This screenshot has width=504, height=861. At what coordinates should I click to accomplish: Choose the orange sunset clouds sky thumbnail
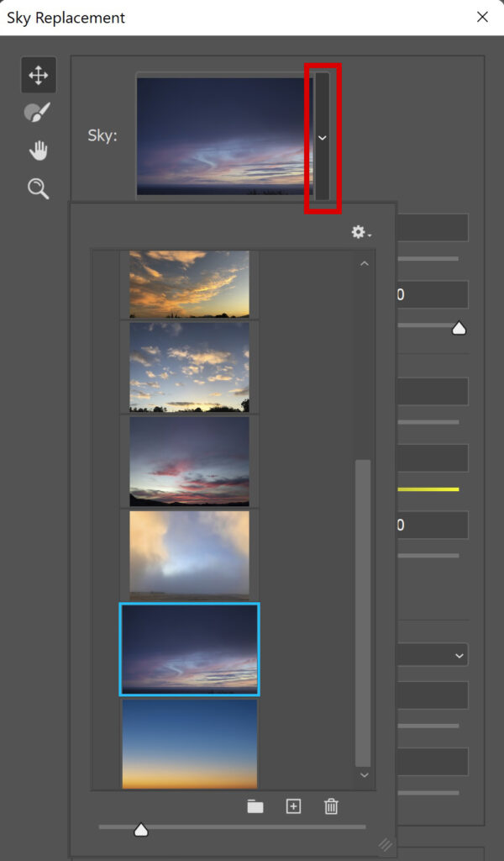coord(189,284)
